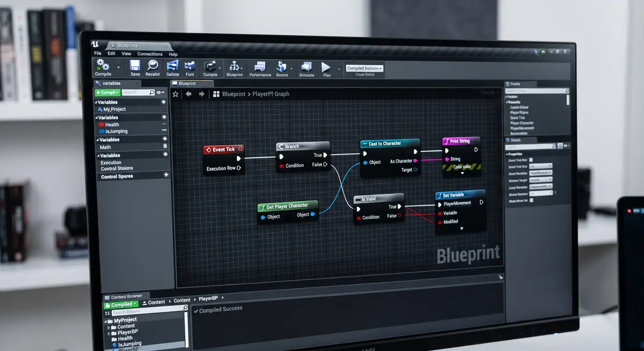
Task: Select PlayerMovement in Palette list
Action: pyautogui.click(x=522, y=128)
